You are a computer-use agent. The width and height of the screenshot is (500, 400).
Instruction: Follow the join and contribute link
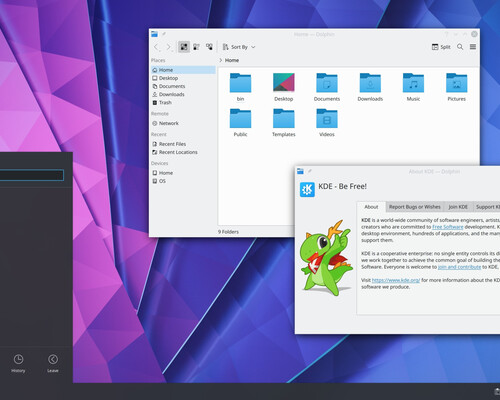click(459, 267)
